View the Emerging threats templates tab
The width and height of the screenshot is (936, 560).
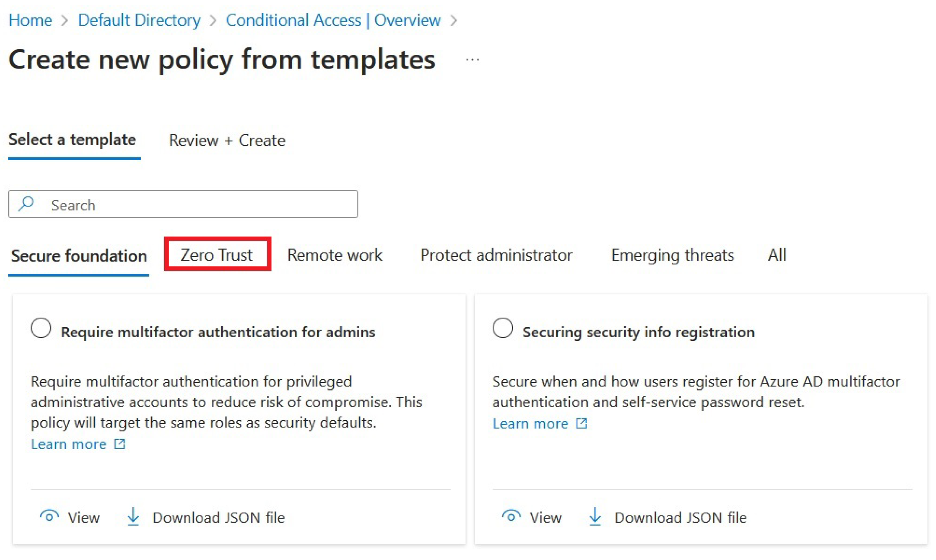click(x=672, y=255)
